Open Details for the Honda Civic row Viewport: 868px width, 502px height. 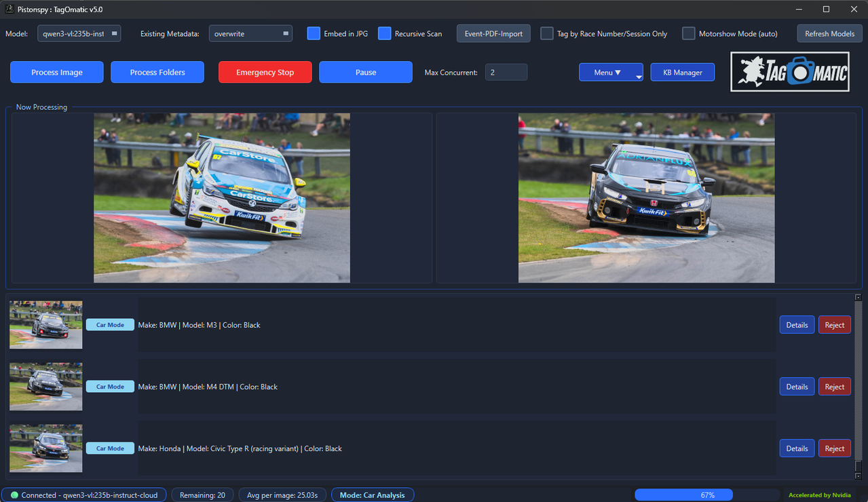(797, 448)
